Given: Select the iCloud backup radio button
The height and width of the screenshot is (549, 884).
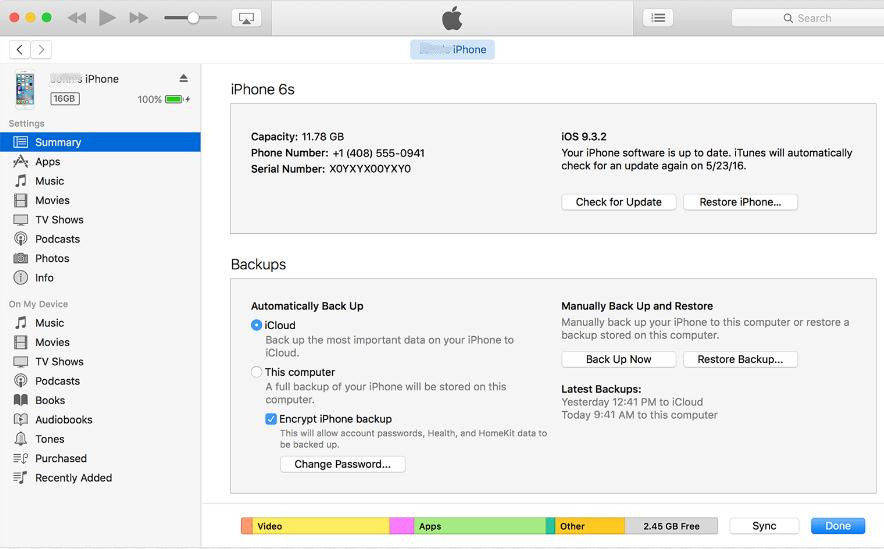Looking at the screenshot, I should tap(257, 325).
